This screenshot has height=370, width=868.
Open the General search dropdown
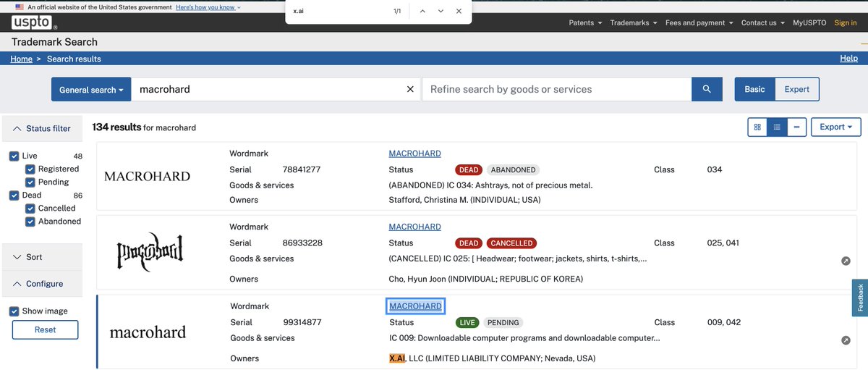pos(91,90)
